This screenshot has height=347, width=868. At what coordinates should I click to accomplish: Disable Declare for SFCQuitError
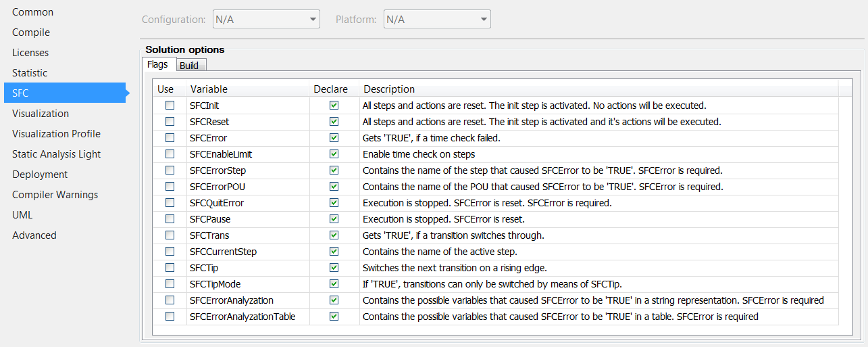point(334,203)
